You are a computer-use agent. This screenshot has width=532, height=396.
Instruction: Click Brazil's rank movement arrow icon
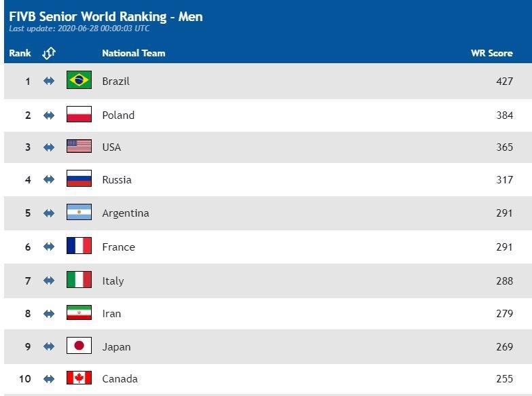[49, 81]
